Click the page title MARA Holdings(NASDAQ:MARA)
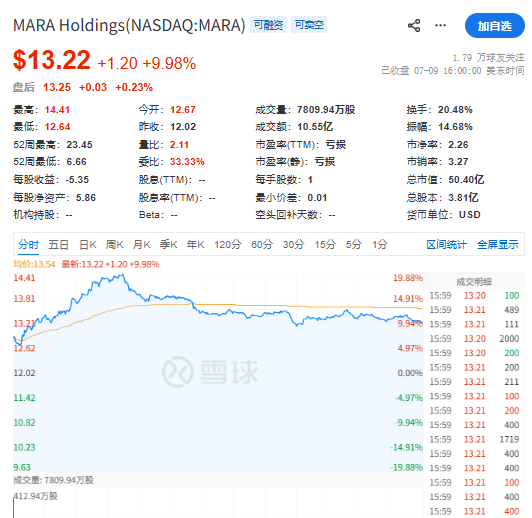The width and height of the screenshot is (532, 518). pyautogui.click(x=129, y=25)
